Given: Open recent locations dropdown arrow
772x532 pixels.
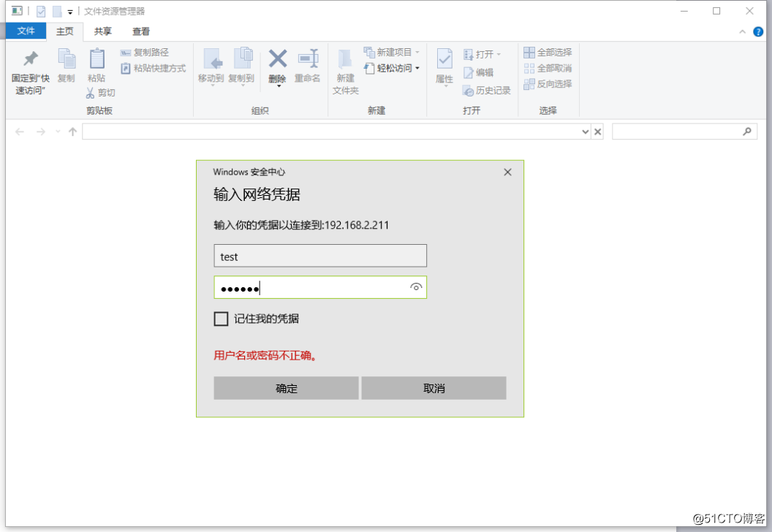Looking at the screenshot, I should [x=58, y=132].
